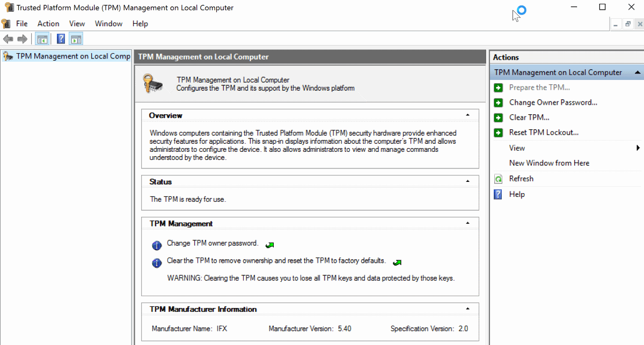Open the File menu
This screenshot has height=345, width=644.
pos(22,24)
